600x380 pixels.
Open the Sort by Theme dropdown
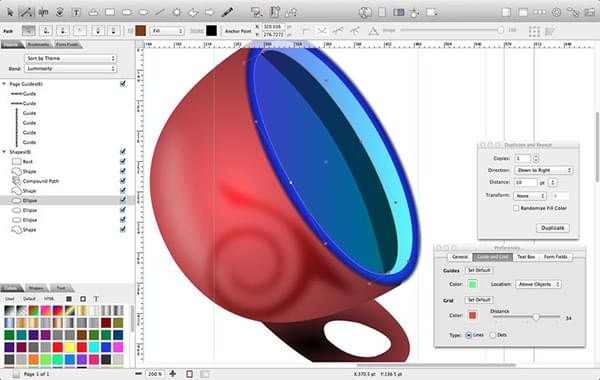(x=70, y=58)
